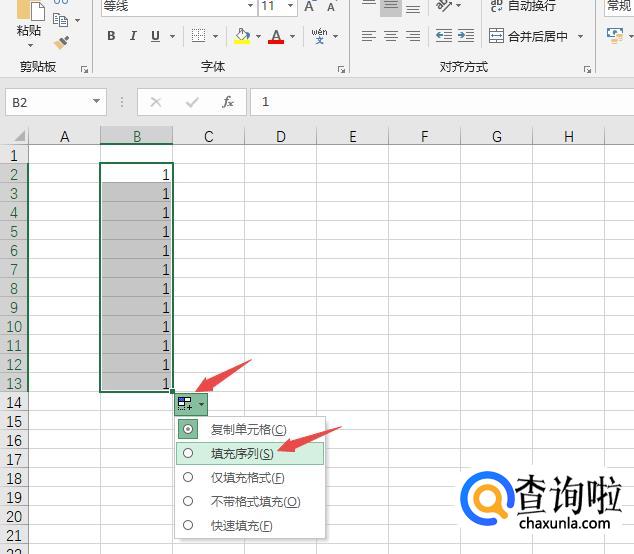Select the column D header
The height and width of the screenshot is (554, 634).
pos(281,137)
